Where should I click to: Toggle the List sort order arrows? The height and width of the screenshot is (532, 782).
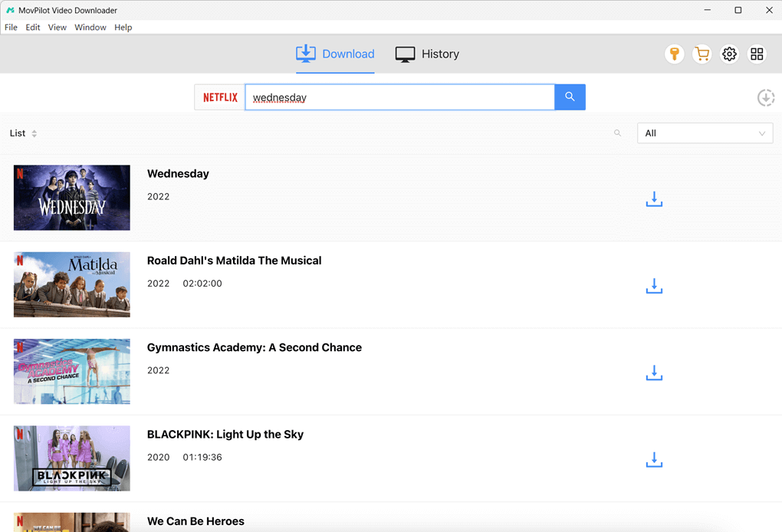tap(35, 133)
